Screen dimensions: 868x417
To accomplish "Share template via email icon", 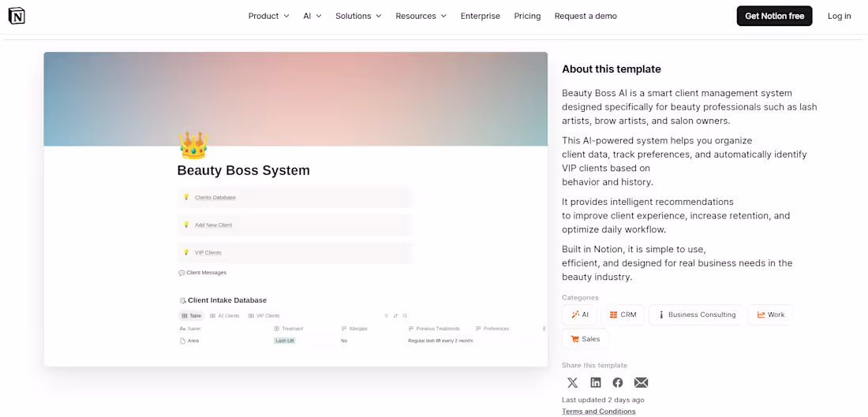I will coord(641,383).
